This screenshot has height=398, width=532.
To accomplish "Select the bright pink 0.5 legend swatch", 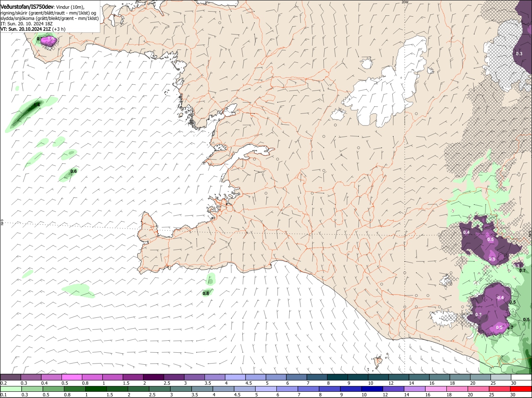I will click(x=71, y=377).
